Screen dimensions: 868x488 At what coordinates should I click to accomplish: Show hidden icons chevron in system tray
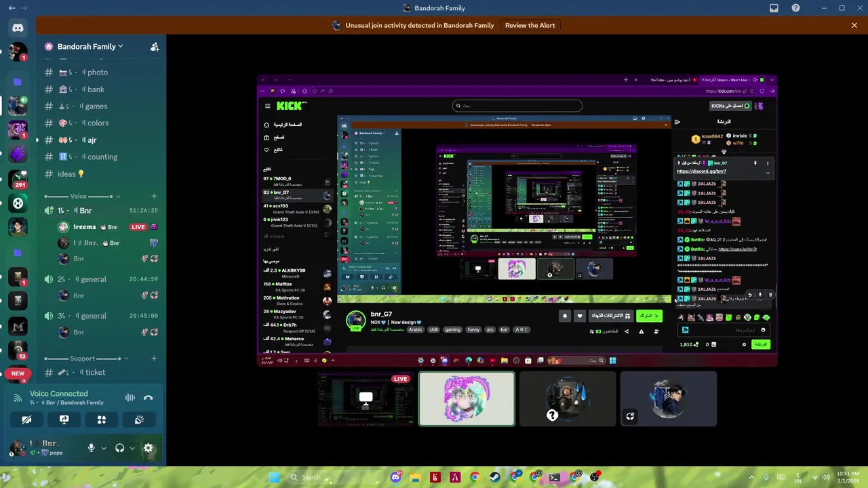[x=753, y=477]
